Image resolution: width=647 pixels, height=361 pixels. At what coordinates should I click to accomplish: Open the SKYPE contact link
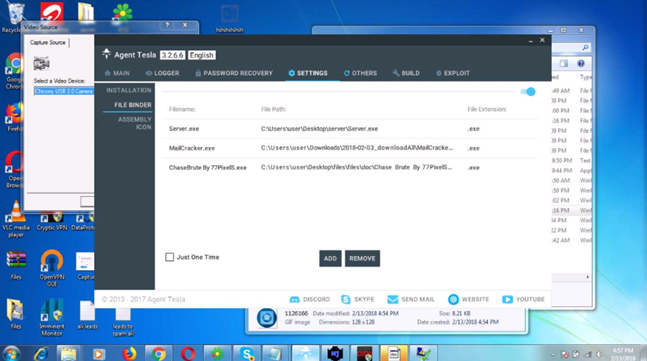coord(358,299)
